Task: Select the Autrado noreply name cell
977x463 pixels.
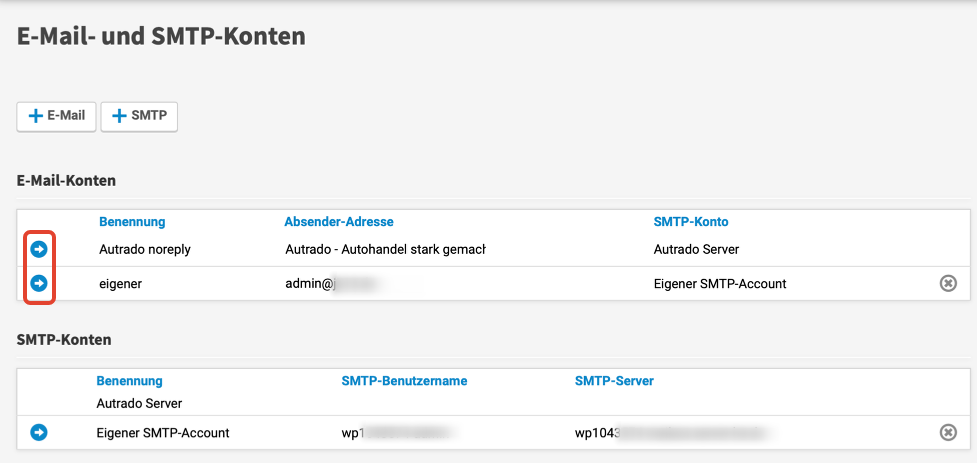Action: point(145,249)
